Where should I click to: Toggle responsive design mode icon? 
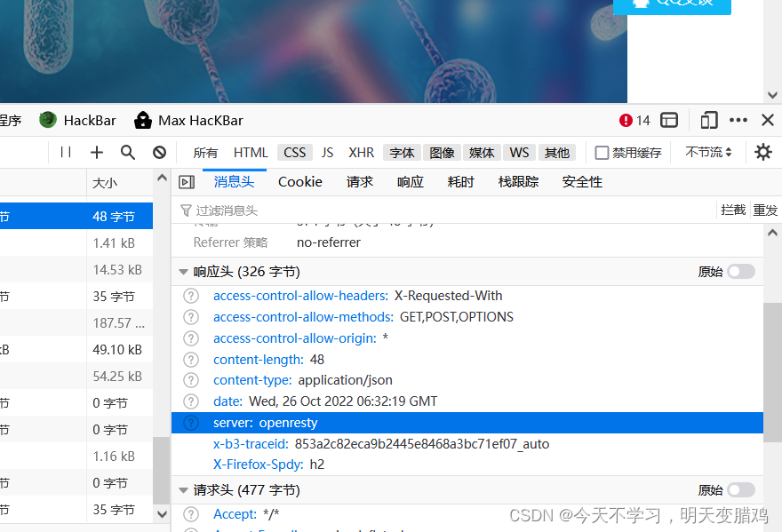click(708, 119)
